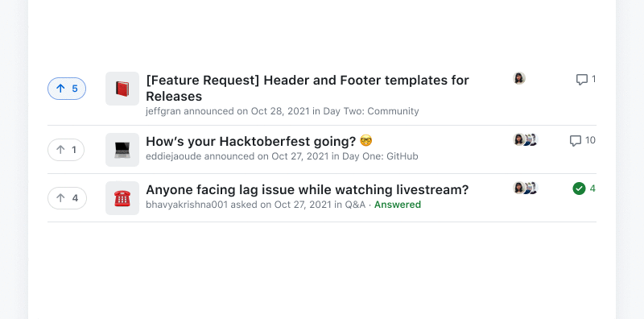Upvote the Hacktoberfest discussion
This screenshot has height=319, width=644.
click(x=66, y=150)
